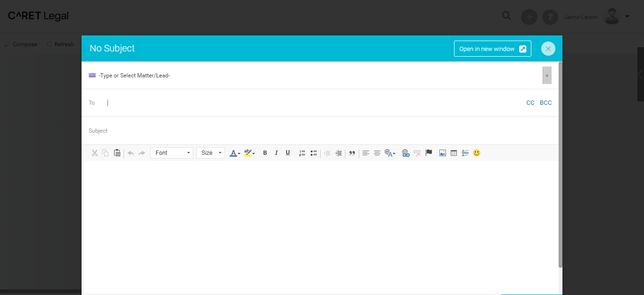Open the emoji smiley picker
This screenshot has width=644, height=295.
477,153
